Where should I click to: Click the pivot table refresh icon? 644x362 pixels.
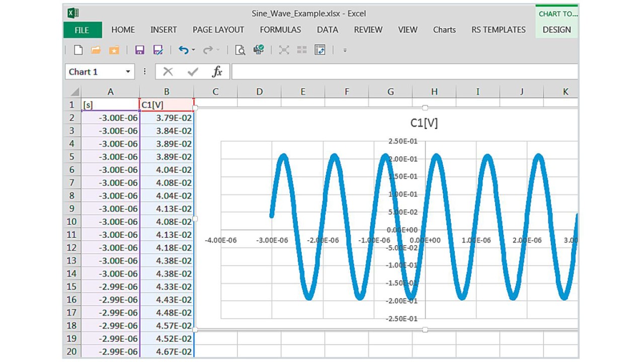tap(320, 50)
